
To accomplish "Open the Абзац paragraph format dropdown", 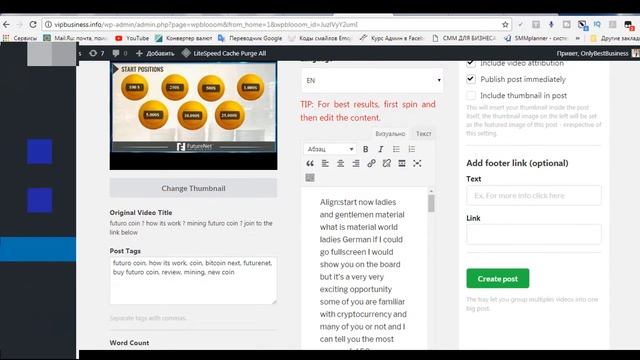I will click(330, 149).
